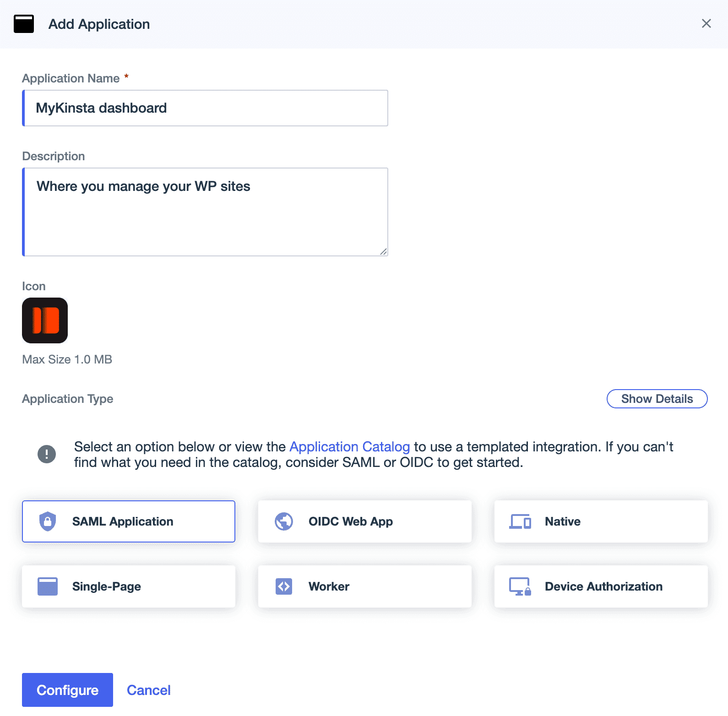Image resolution: width=728 pixels, height=716 pixels.
Task: Click the Add Application header icon
Action: click(23, 23)
